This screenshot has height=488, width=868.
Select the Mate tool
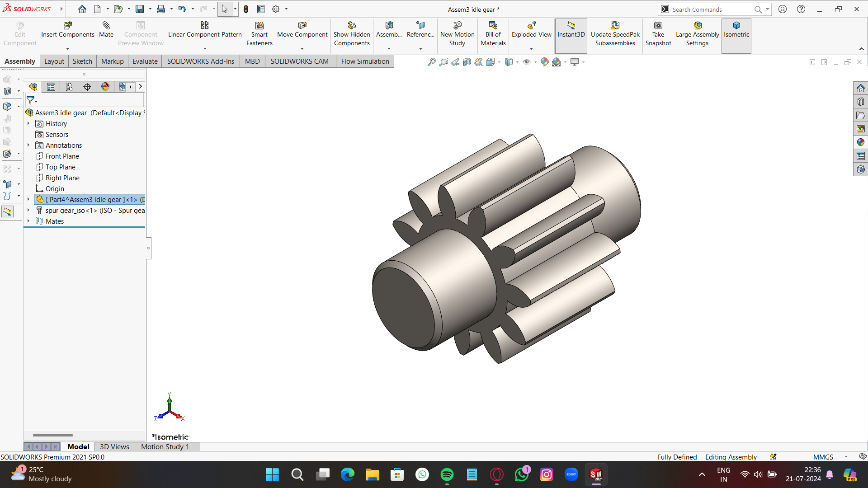[106, 30]
